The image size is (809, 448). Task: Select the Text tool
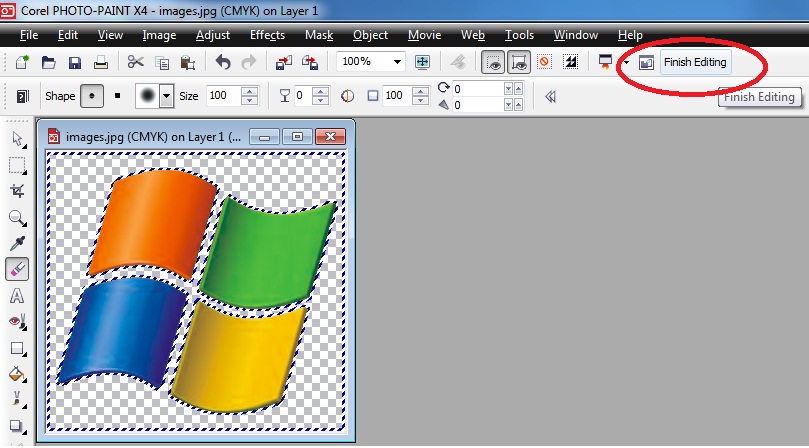[x=17, y=296]
